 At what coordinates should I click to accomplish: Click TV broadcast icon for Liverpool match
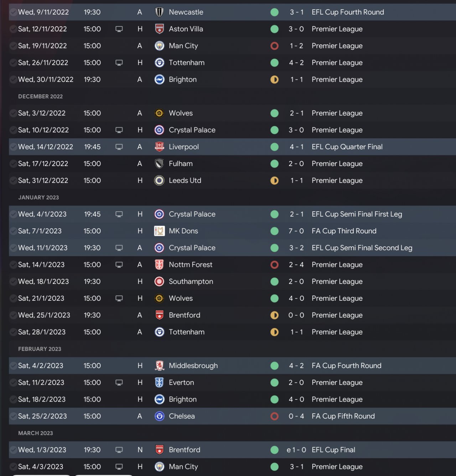coord(119,147)
